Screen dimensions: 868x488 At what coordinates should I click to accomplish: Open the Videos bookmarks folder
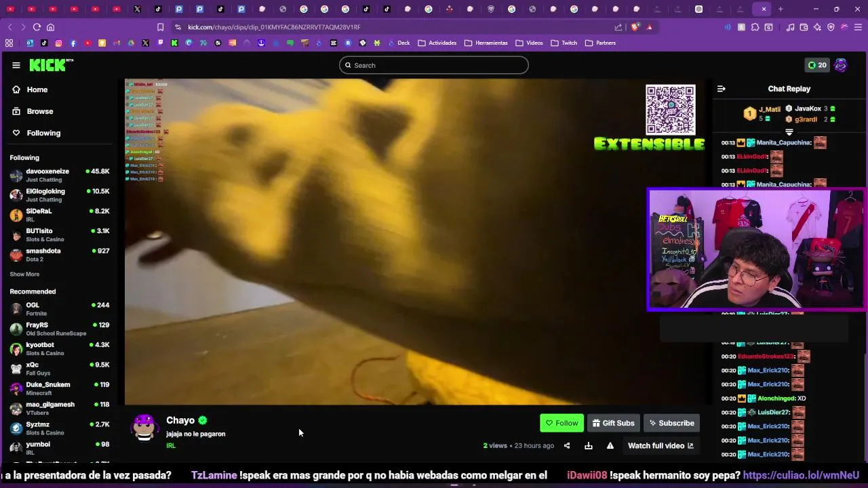[530, 43]
